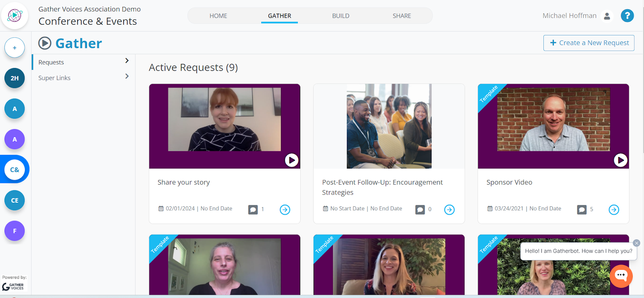
Task: Click the Gather play icon beside heading
Action: [45, 43]
